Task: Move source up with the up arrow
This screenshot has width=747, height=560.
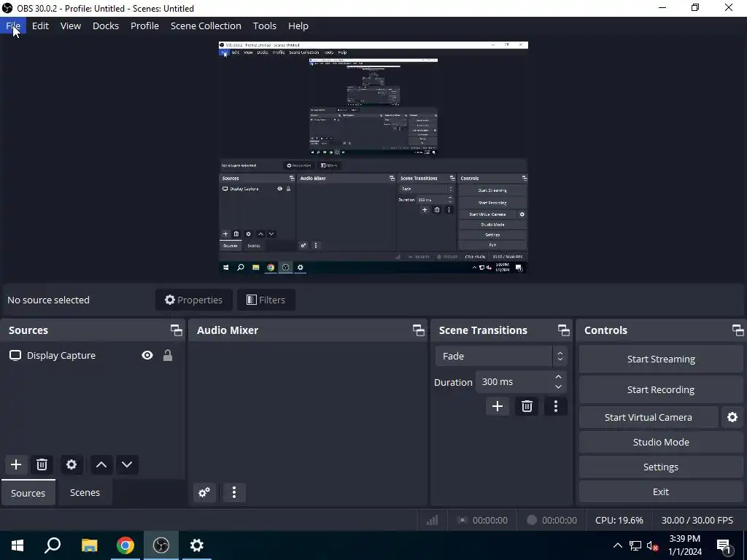Action: point(101,464)
